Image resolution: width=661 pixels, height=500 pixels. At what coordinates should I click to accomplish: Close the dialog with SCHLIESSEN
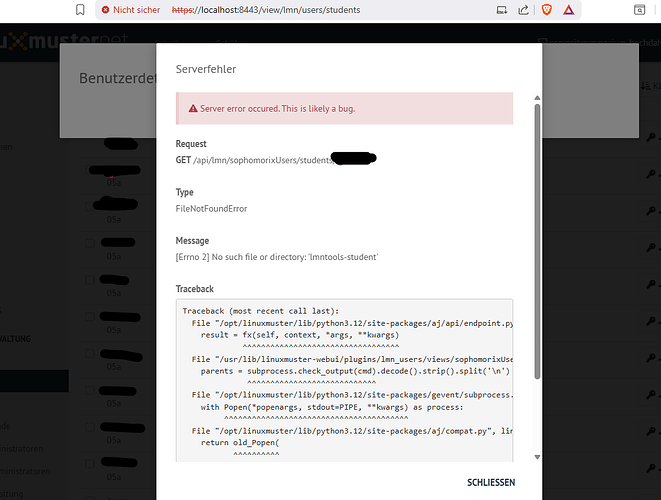(x=491, y=482)
